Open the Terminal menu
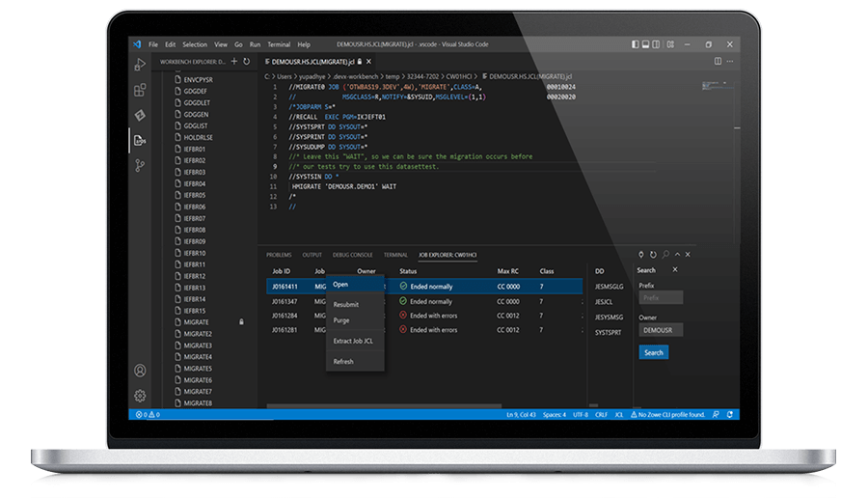The image size is (868, 498). pyautogui.click(x=279, y=44)
